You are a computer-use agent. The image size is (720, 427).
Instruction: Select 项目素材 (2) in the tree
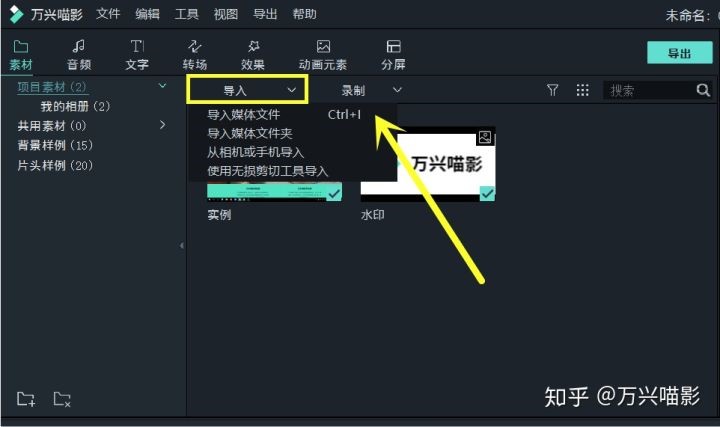pos(52,87)
